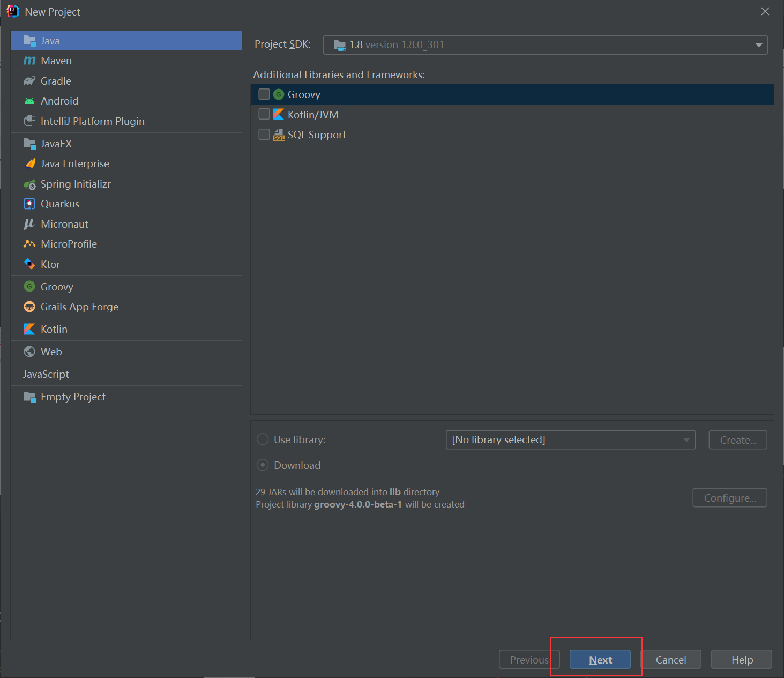
Task: Check the SQL Support checkbox
Action: click(264, 135)
